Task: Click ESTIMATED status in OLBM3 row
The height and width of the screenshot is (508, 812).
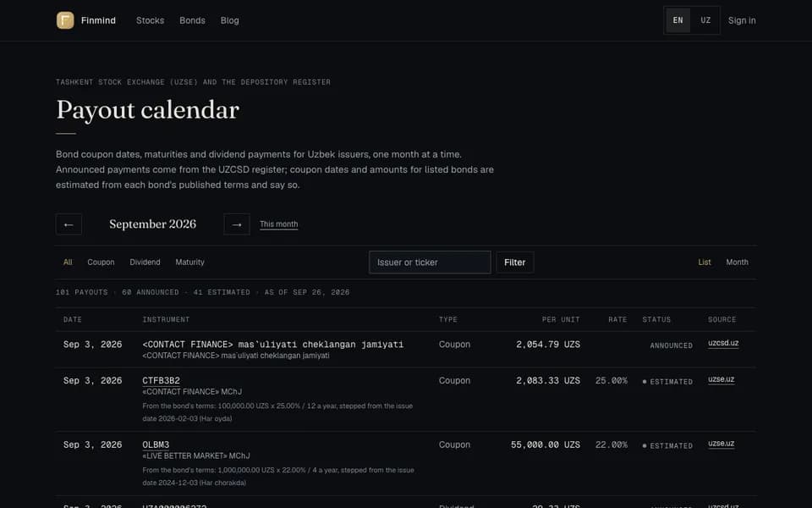Action: pyautogui.click(x=667, y=446)
